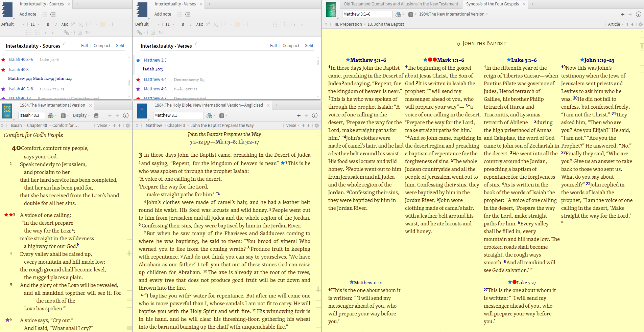Open Verse navigation dropdown in Matthew Anglicised panel

point(293,126)
